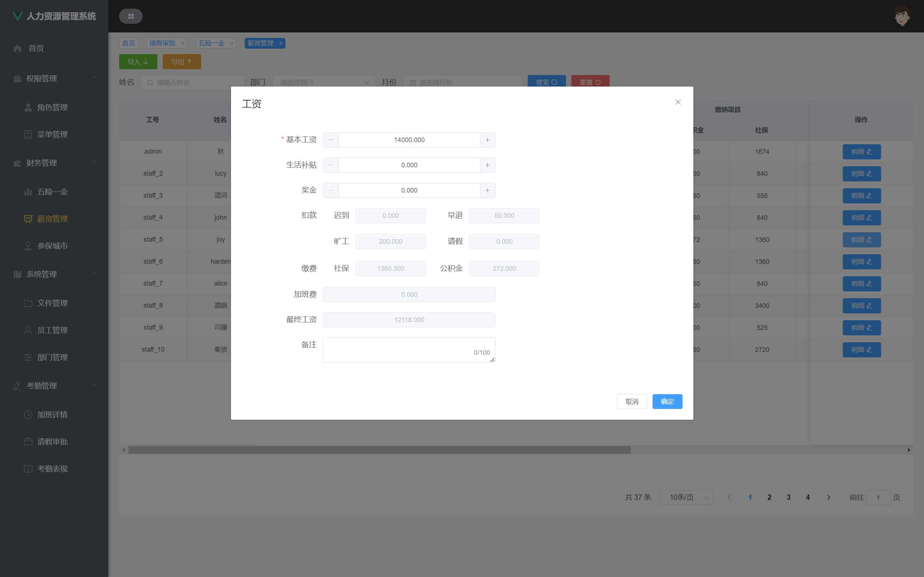Open 参保城市 sidebar item
The width and height of the screenshot is (924, 577).
click(x=52, y=246)
